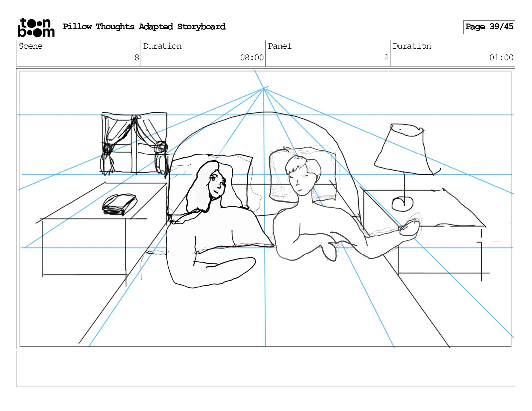Click the scene duration value '08:00'
The image size is (532, 411).
tap(252, 58)
